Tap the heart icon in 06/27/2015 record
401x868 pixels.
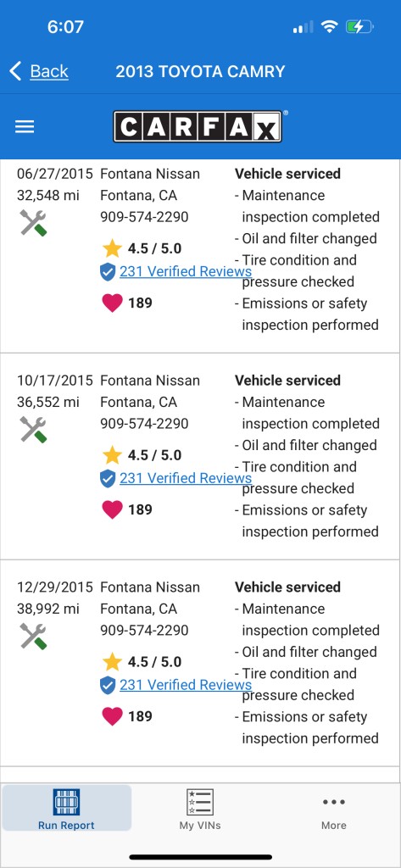[x=112, y=303]
